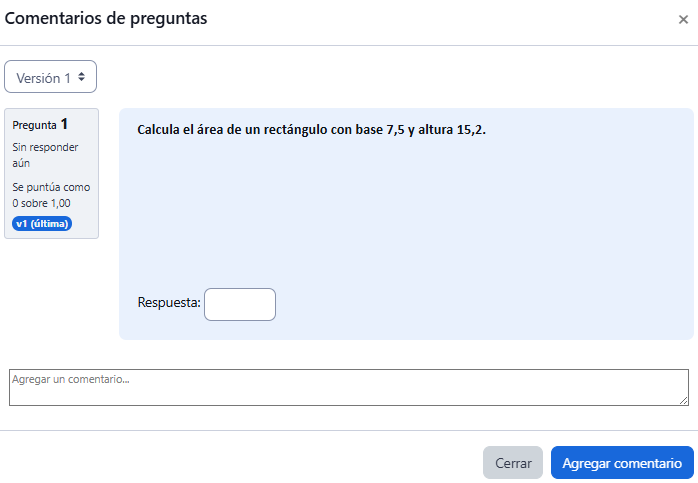698x483 pixels.
Task: Click the Sin responder aún status
Action: 45,155
